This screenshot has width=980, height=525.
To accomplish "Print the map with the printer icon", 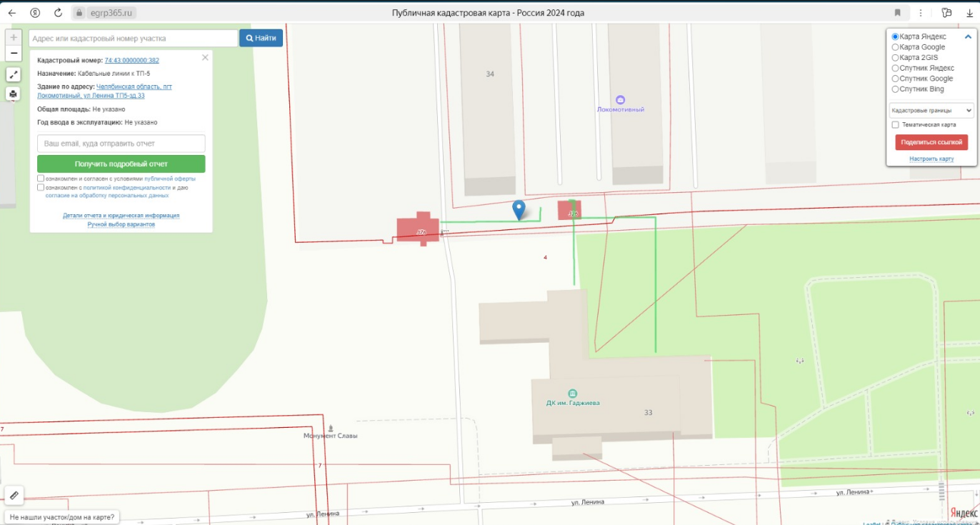I will pyautogui.click(x=14, y=94).
